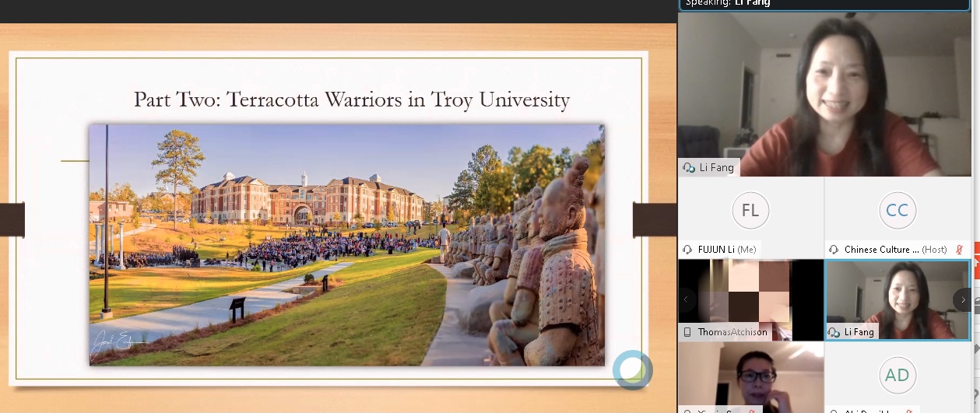Click the headset icon next to FUJUN Li
980x413 pixels.
click(688, 250)
